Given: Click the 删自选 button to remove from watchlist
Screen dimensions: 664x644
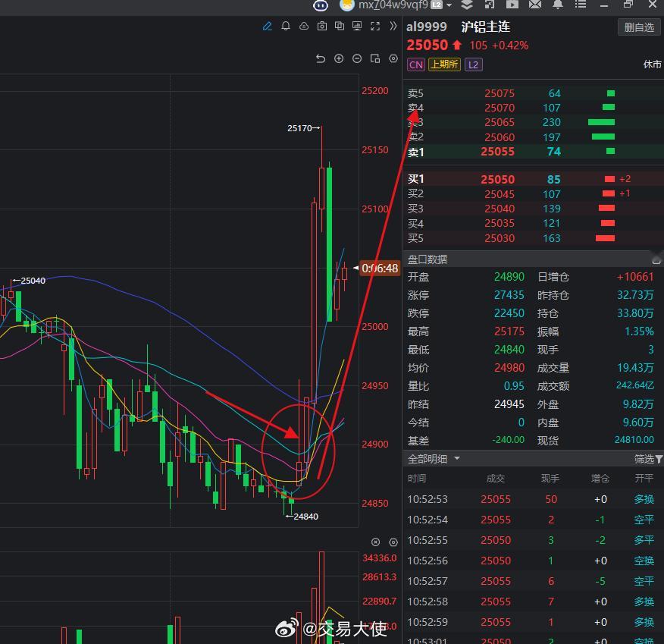Looking at the screenshot, I should pos(639,26).
